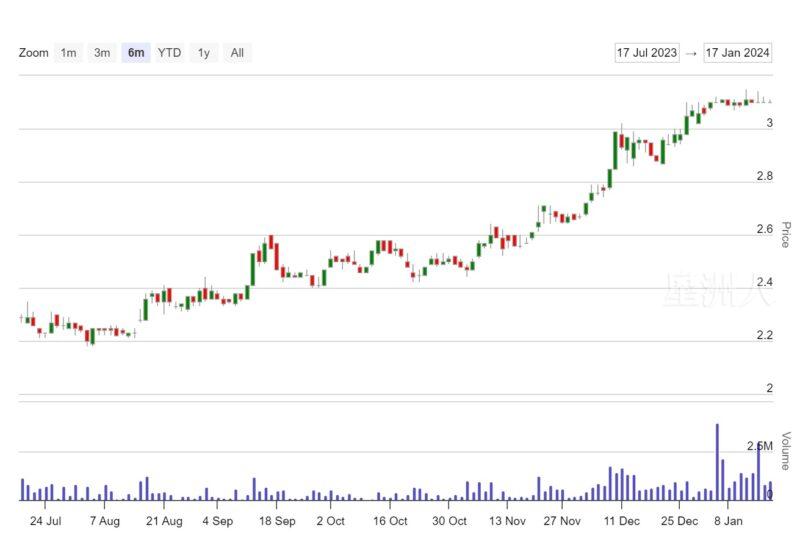Click the active 6m zoom button
The image size is (800, 536).
[136, 53]
